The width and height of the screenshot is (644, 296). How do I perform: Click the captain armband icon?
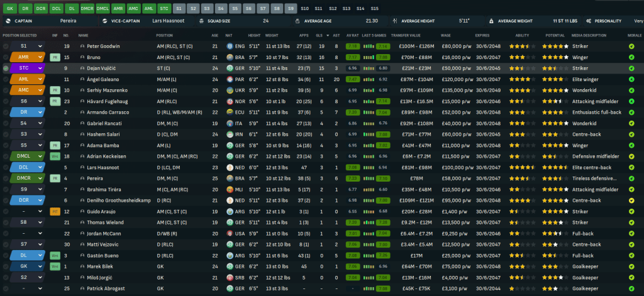click(x=8, y=21)
